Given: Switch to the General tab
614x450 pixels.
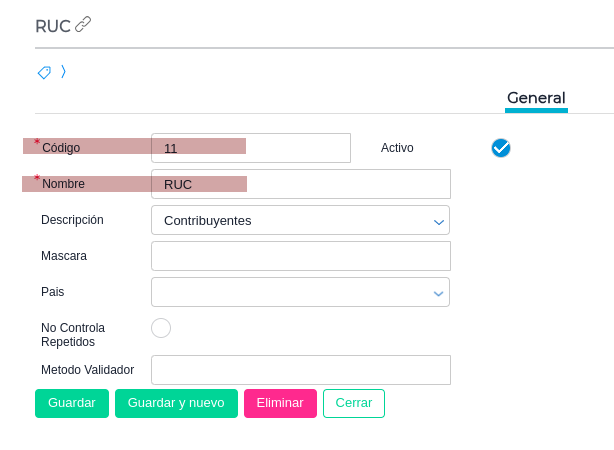Looking at the screenshot, I should tap(536, 98).
